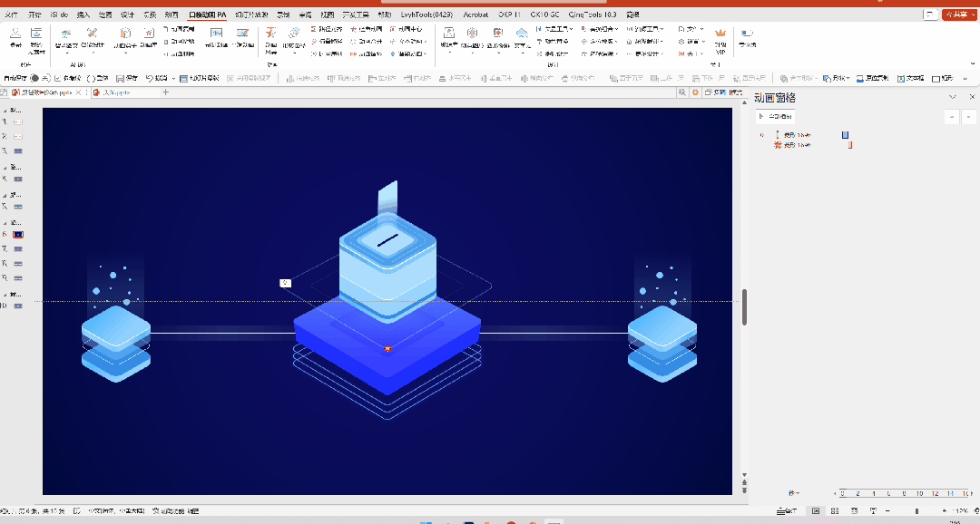
Task: Click the portrait frame icon in ribbon
Action: tap(448, 34)
